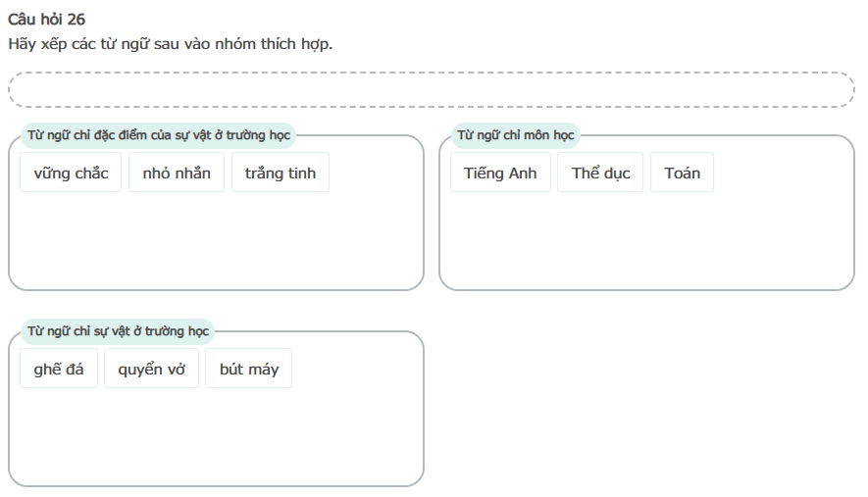This screenshot has width=868, height=497.
Task: Select the 'Tiếng Anh' word chip
Action: click(500, 173)
